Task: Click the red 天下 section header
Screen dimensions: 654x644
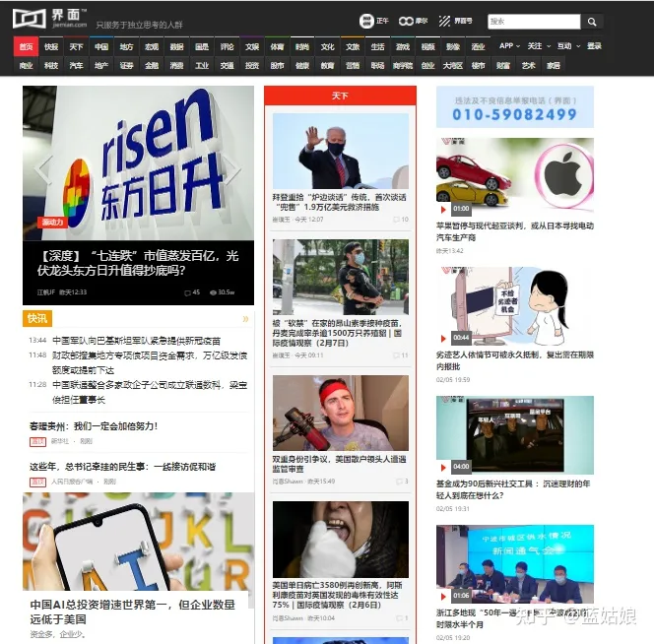Action: point(340,96)
